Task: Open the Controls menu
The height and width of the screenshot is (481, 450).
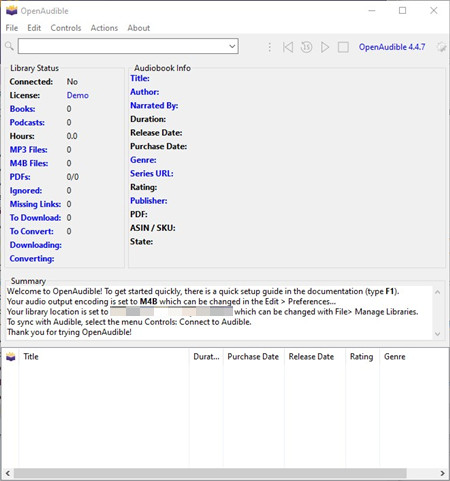Action: coord(66,28)
